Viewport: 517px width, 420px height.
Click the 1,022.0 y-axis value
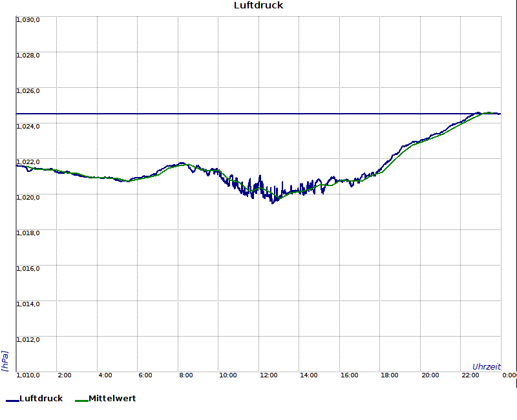(x=28, y=162)
